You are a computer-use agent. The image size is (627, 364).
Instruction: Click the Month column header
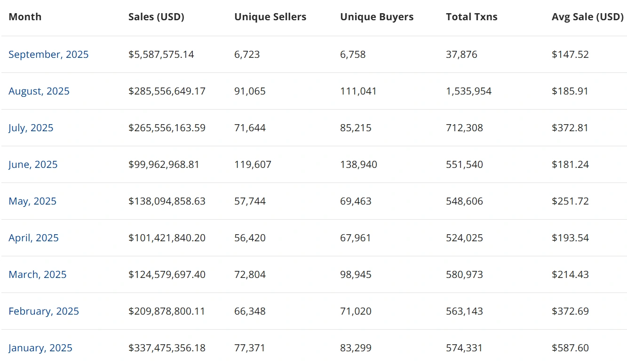point(25,17)
